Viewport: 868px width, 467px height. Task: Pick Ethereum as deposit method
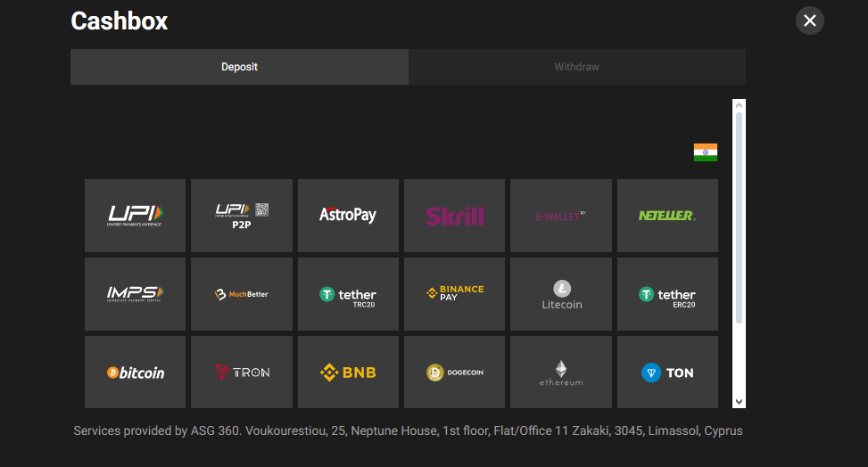(561, 372)
